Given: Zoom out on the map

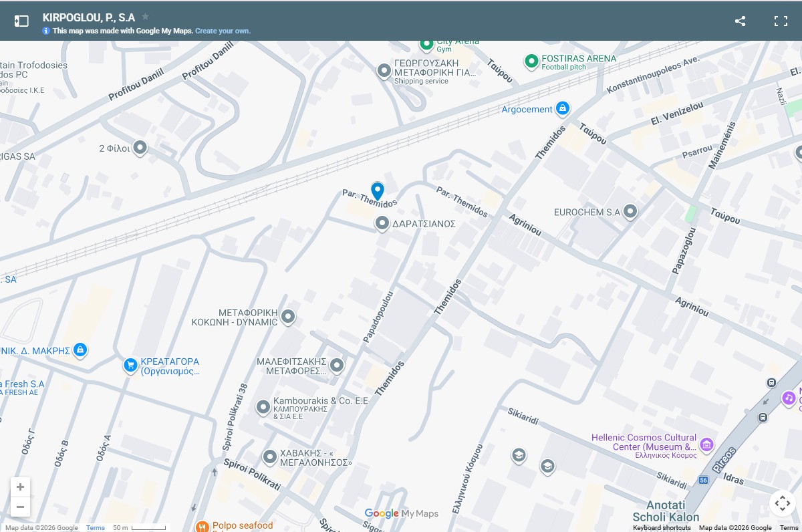Looking at the screenshot, I should pos(20,507).
